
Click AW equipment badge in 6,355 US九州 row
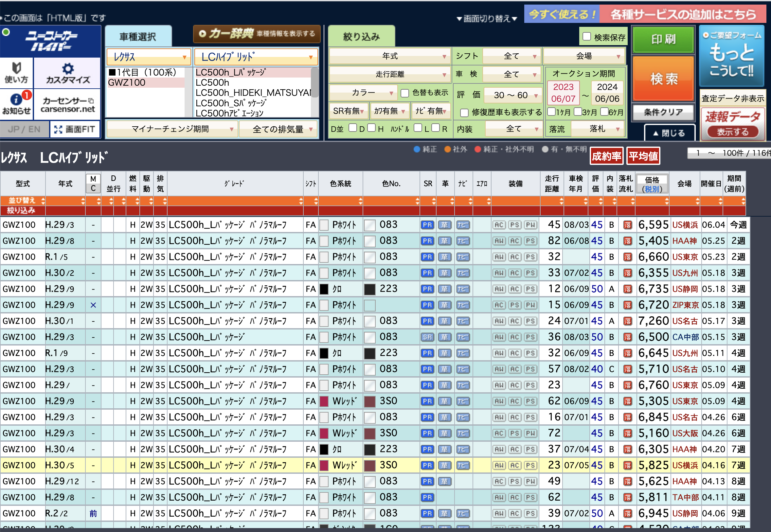(499, 273)
